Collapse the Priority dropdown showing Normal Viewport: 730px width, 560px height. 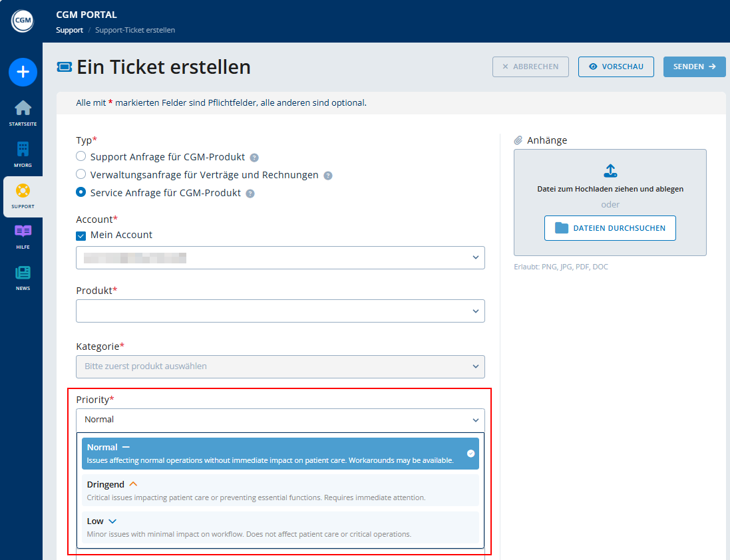(280, 420)
